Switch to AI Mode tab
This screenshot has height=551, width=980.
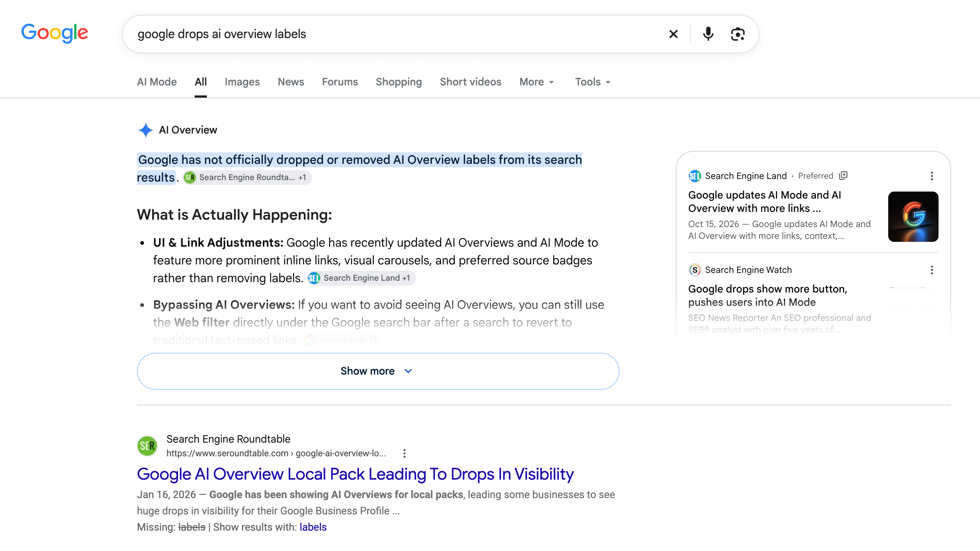pyautogui.click(x=157, y=82)
